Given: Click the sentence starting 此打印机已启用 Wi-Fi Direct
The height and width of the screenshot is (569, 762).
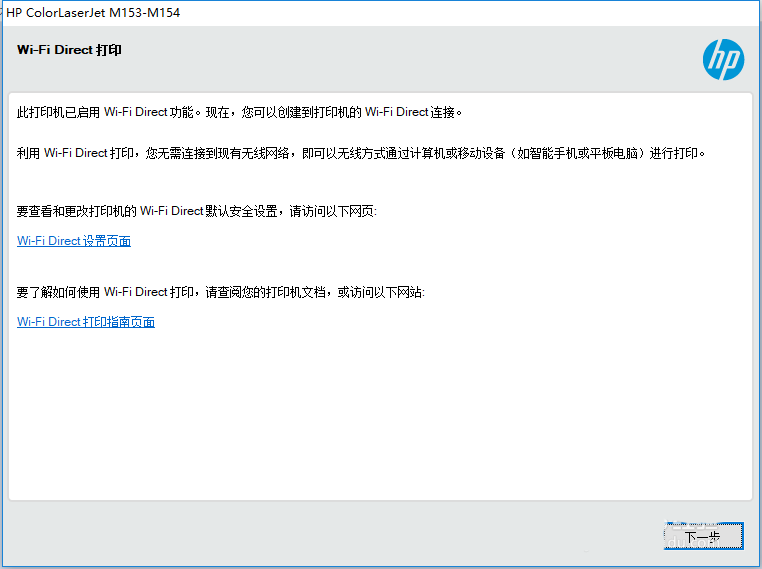Looking at the screenshot, I should coord(240,112).
